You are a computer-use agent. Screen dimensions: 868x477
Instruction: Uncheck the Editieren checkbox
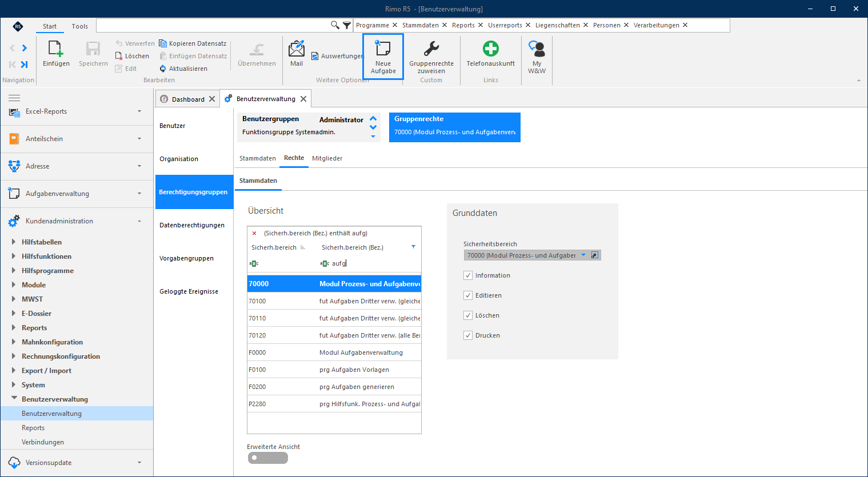(468, 295)
